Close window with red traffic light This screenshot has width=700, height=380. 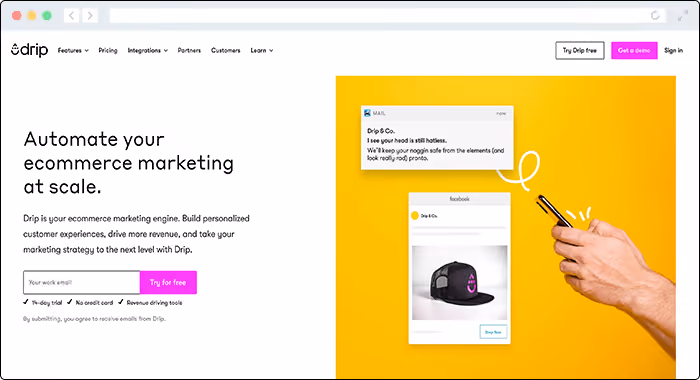(17, 16)
